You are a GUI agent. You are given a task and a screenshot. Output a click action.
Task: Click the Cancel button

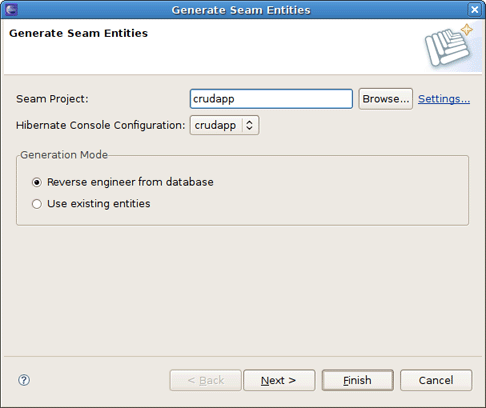point(436,380)
